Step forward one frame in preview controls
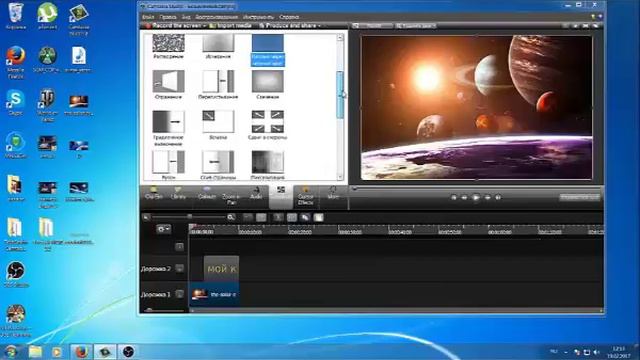Viewport: 640px width, 360px height. [x=487, y=198]
